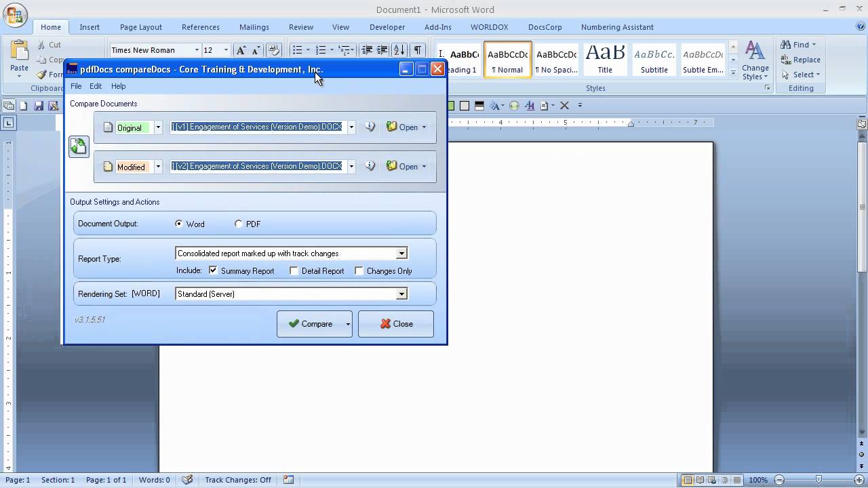Image resolution: width=868 pixels, height=488 pixels.
Task: Open the Edit menu in compareDocs
Action: pos(96,86)
